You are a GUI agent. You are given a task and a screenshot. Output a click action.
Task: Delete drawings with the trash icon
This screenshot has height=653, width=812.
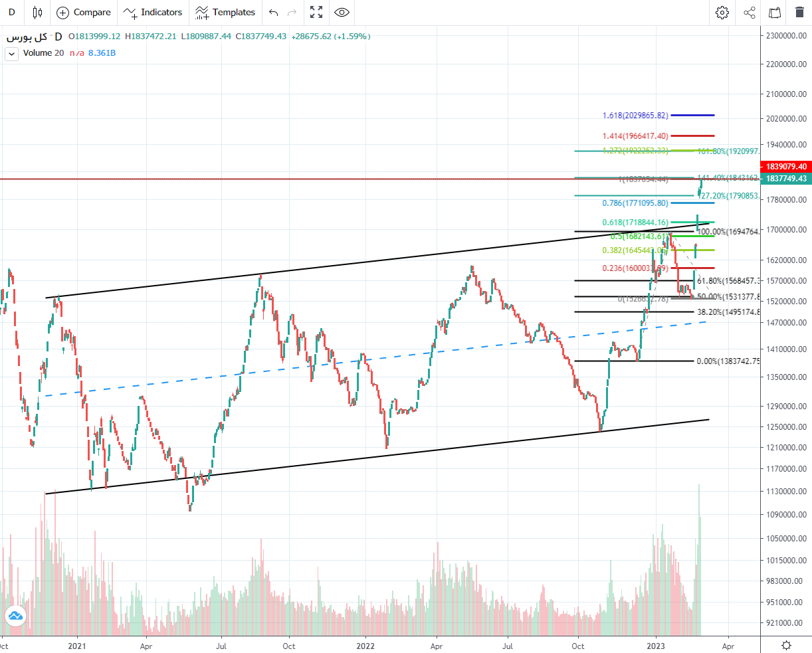click(799, 12)
